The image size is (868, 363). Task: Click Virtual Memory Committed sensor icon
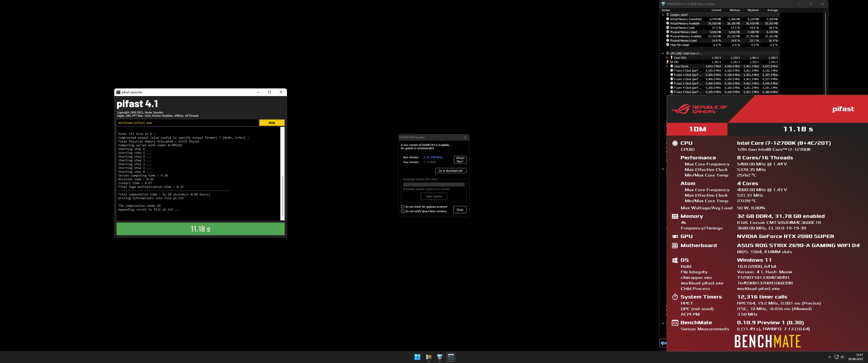click(x=667, y=19)
